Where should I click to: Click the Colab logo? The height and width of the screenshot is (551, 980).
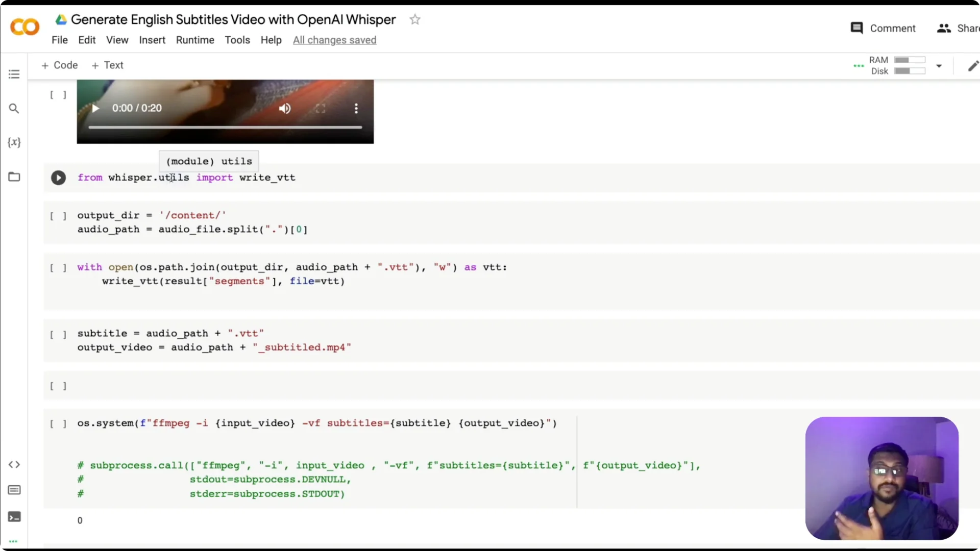[x=24, y=27]
